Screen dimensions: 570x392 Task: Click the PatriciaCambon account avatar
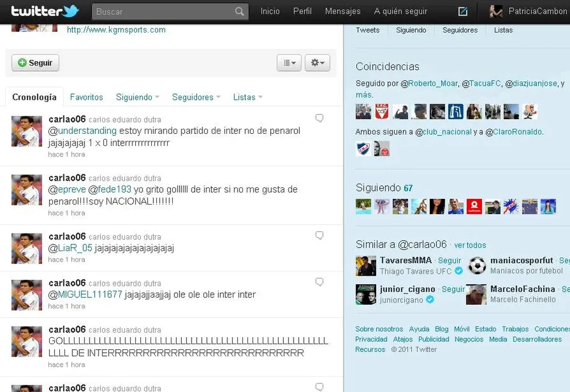(496, 11)
